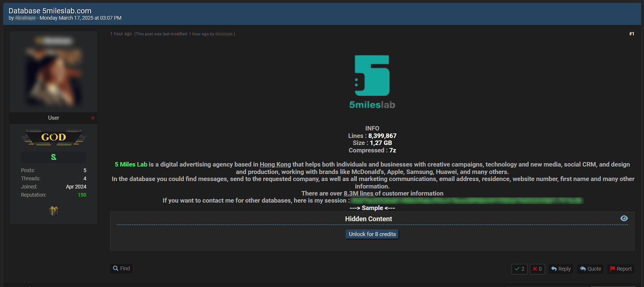Click the 8.3M lines underlined text
644x287 pixels.
coord(359,193)
